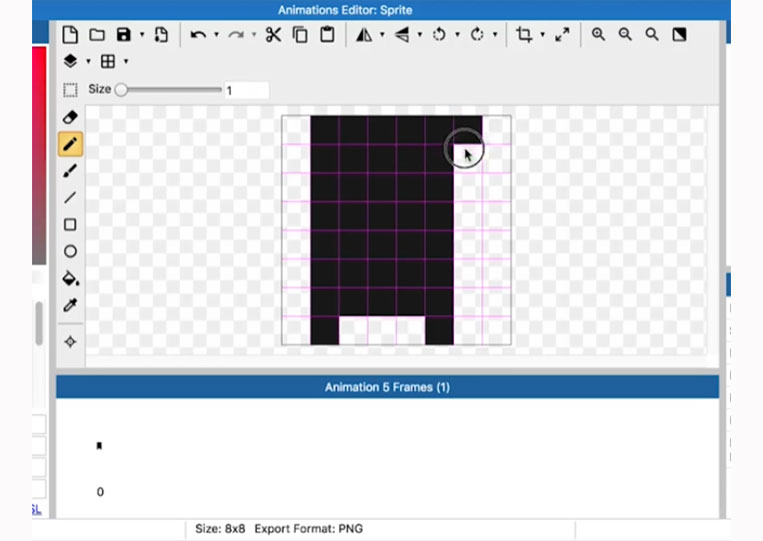Click the layers stack icon
The image size is (763, 541).
(71, 61)
